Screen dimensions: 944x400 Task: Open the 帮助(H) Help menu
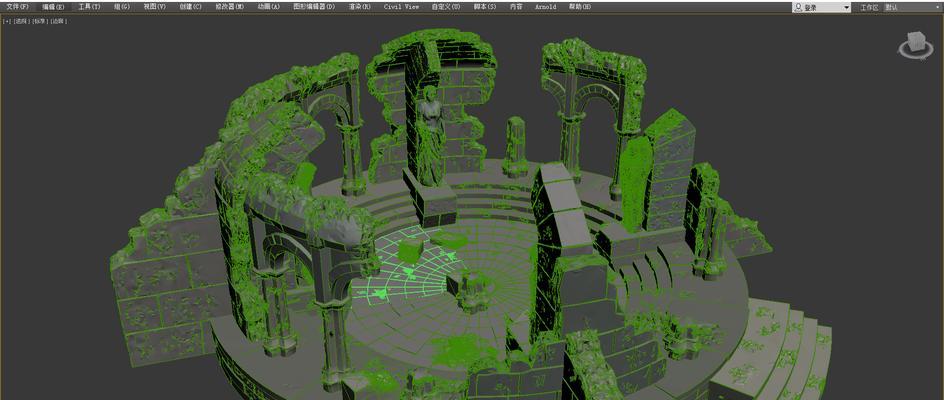point(580,7)
